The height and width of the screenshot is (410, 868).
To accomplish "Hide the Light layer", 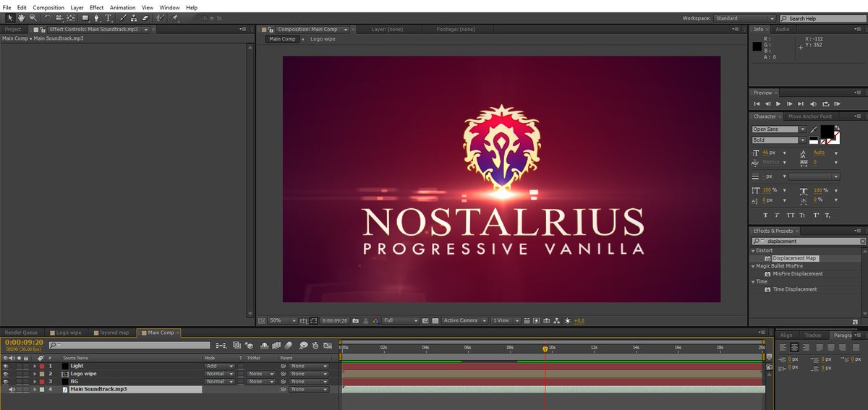I will [x=6, y=366].
